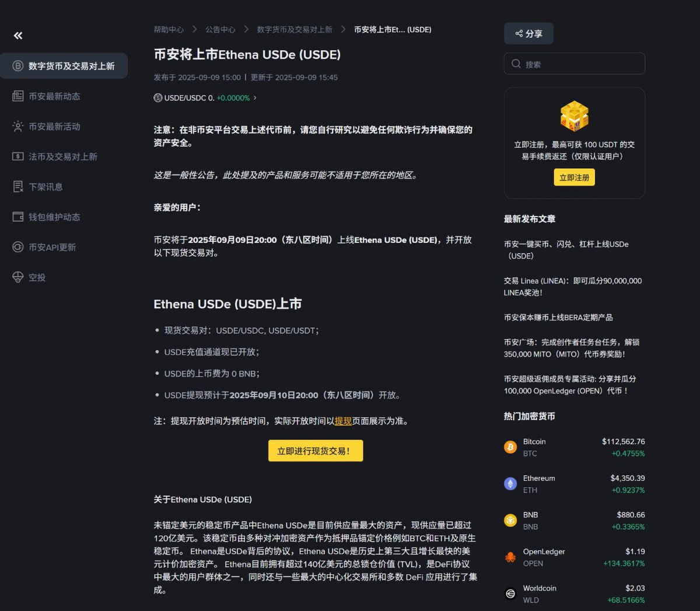The height and width of the screenshot is (611, 700).
Task: Click the BNB logo icon
Action: click(x=510, y=521)
